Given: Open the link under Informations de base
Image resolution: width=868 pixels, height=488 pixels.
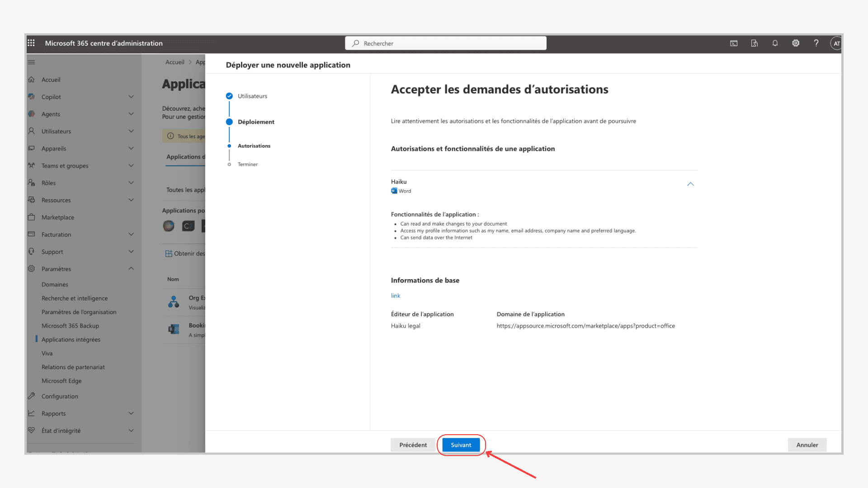Looking at the screenshot, I should (x=396, y=296).
